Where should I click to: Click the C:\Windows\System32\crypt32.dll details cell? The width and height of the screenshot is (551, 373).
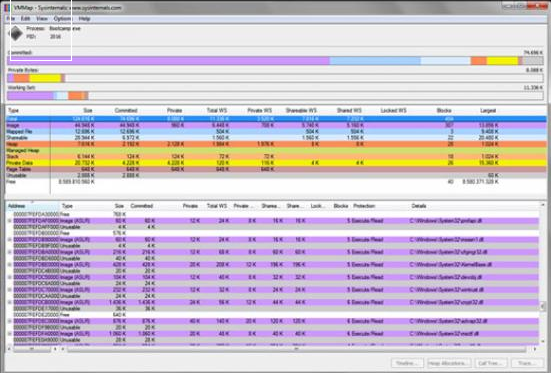coord(446,302)
